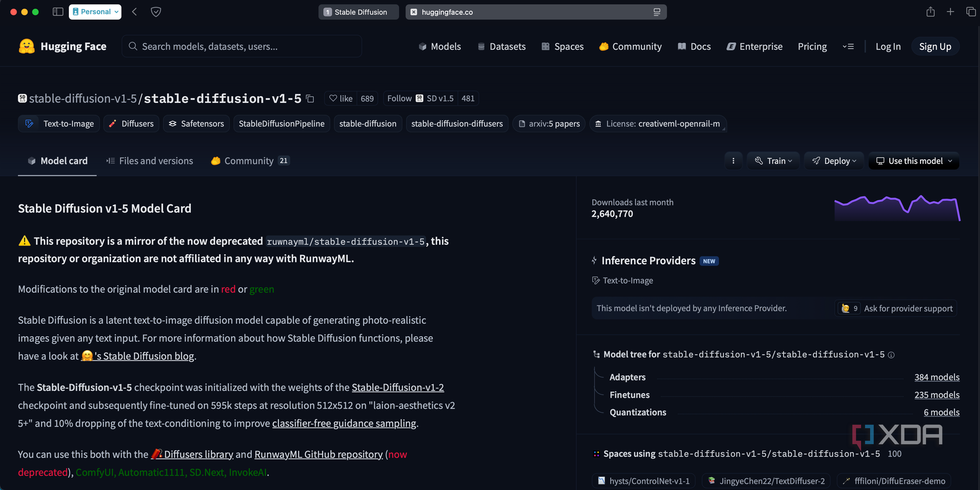Open Datasets from the top navigation

(501, 46)
